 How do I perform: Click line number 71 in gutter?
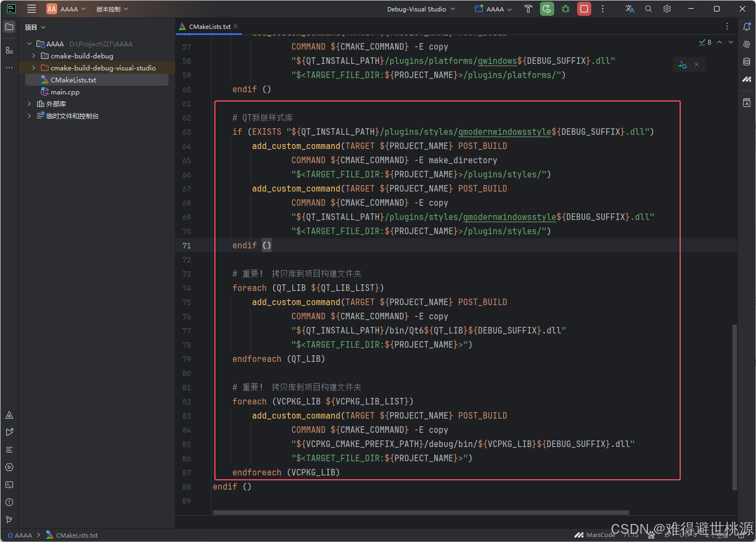[x=187, y=246]
